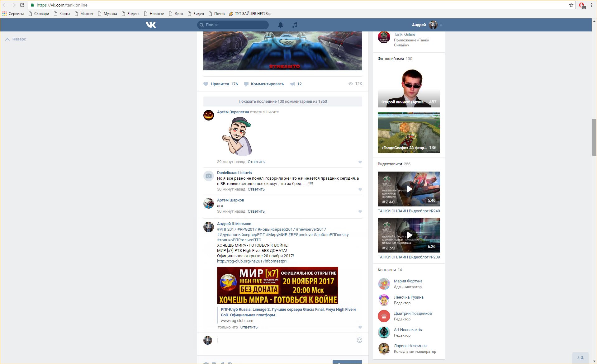The image size is (597, 364).
Task: Play Видеоблог №240 video
Action: tap(409, 189)
